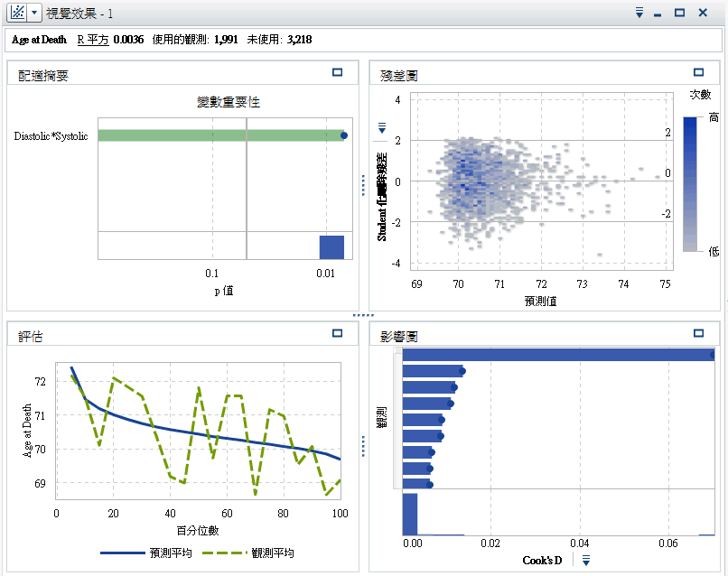The image size is (728, 576).
Task: Open the Cook's D measure dropdown
Action: [x=585, y=561]
